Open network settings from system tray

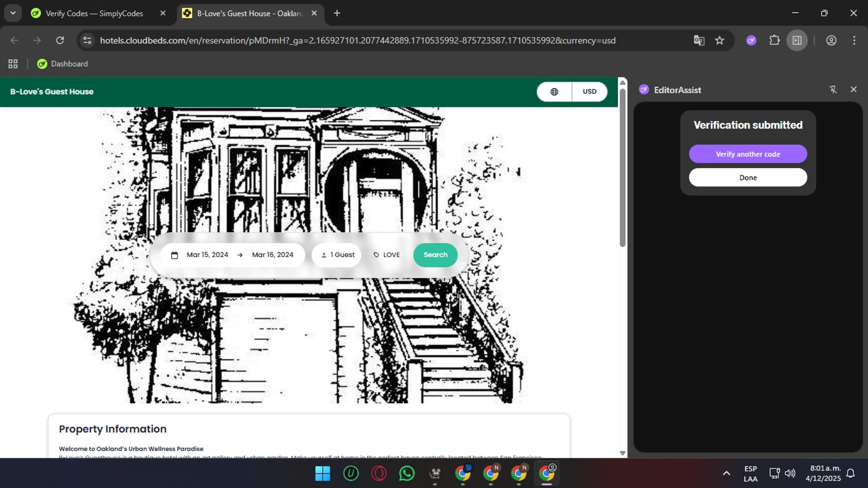774,474
